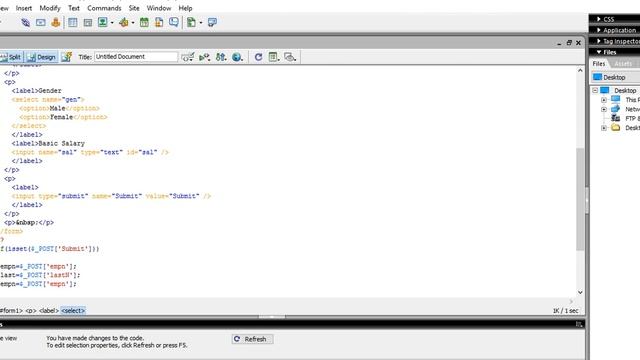Open the Desktop site dropdown
Viewport: 640px width, 360px height.
pyautogui.click(x=616, y=77)
